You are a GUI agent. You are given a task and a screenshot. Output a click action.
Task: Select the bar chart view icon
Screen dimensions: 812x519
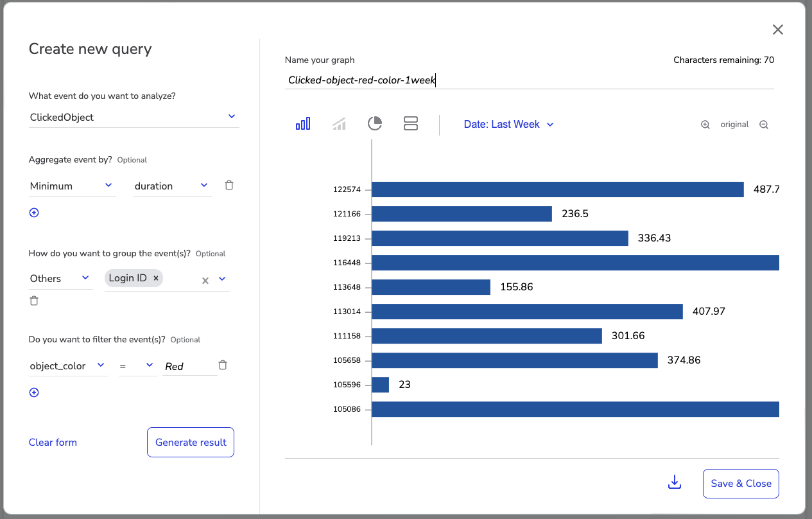[x=303, y=124]
